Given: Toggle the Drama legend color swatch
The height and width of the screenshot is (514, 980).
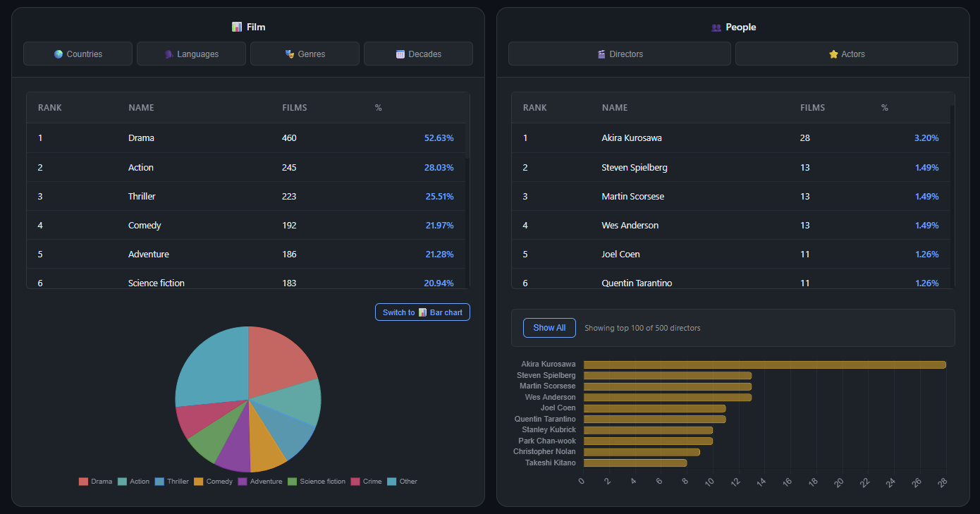Looking at the screenshot, I should coord(83,482).
